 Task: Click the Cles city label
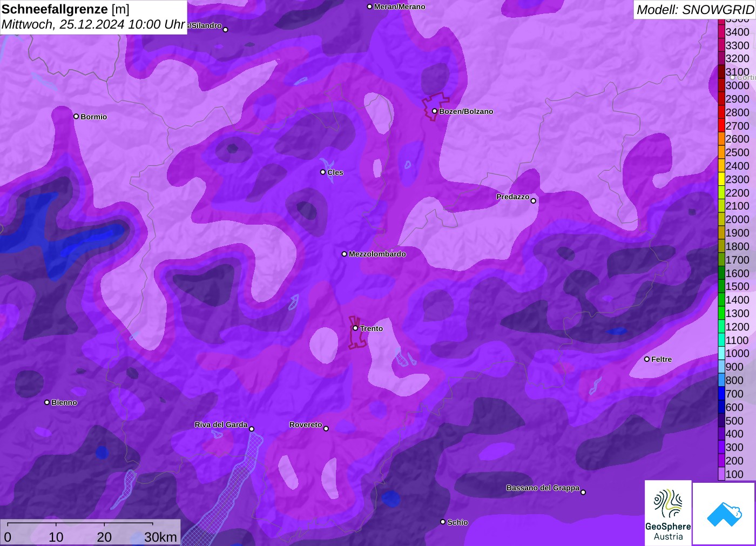coord(335,172)
